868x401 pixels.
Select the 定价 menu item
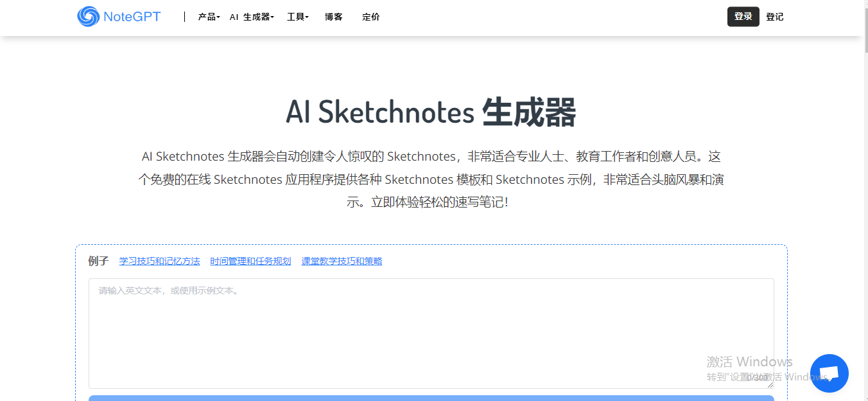tap(370, 17)
